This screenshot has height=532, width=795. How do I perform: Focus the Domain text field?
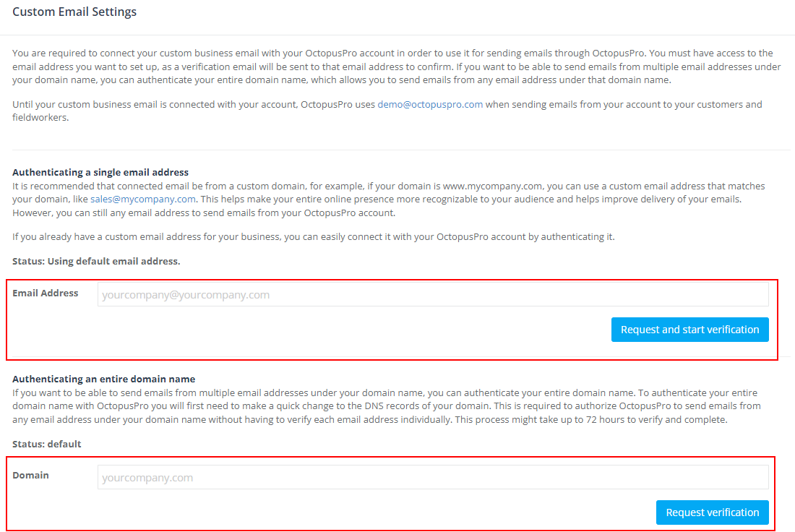coord(433,477)
